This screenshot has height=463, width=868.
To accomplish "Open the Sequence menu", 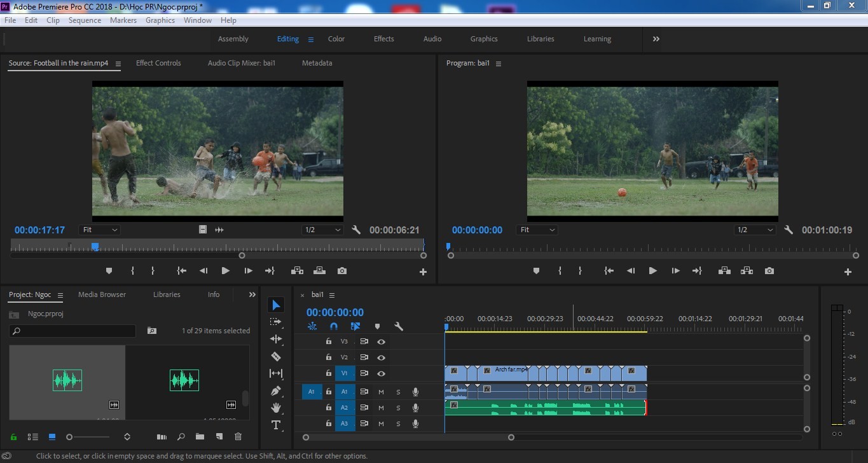I will click(85, 20).
